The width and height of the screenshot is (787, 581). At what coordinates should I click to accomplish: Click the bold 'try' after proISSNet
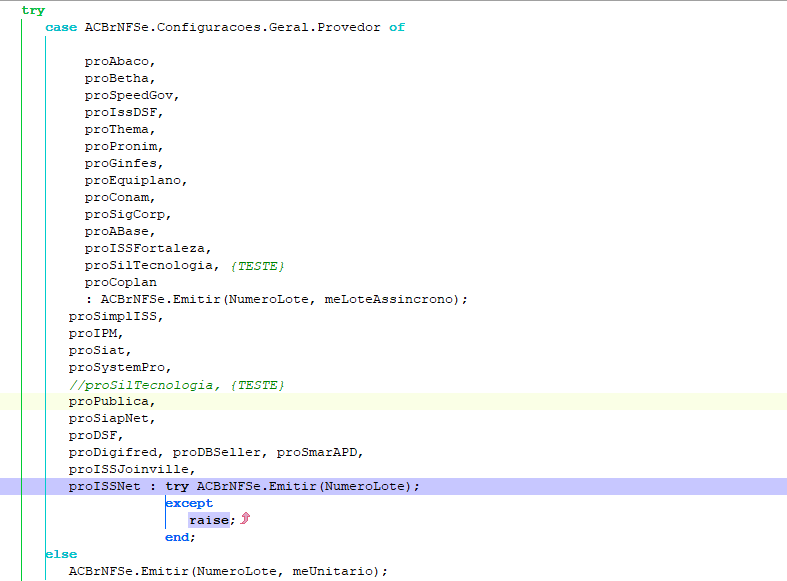click(177, 487)
